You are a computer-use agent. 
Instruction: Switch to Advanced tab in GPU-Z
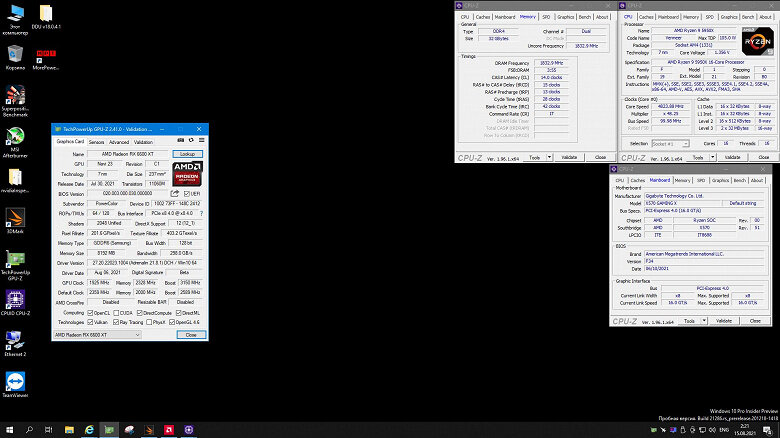tap(119, 142)
